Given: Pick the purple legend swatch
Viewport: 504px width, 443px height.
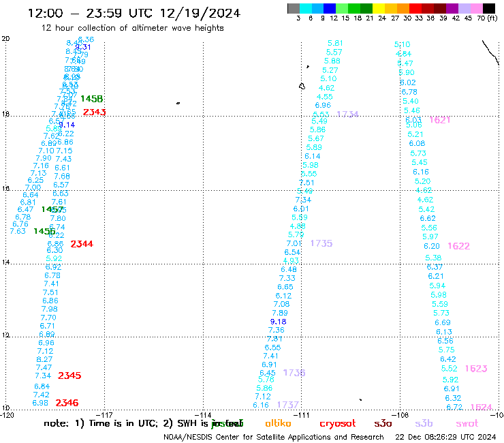Looking at the screenshot, I should click(x=452, y=8).
